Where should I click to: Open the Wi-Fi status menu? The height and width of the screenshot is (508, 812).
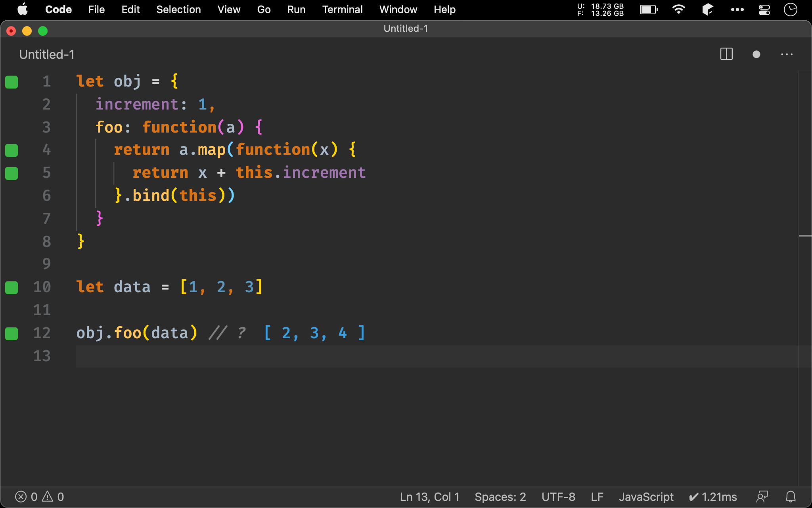679,10
